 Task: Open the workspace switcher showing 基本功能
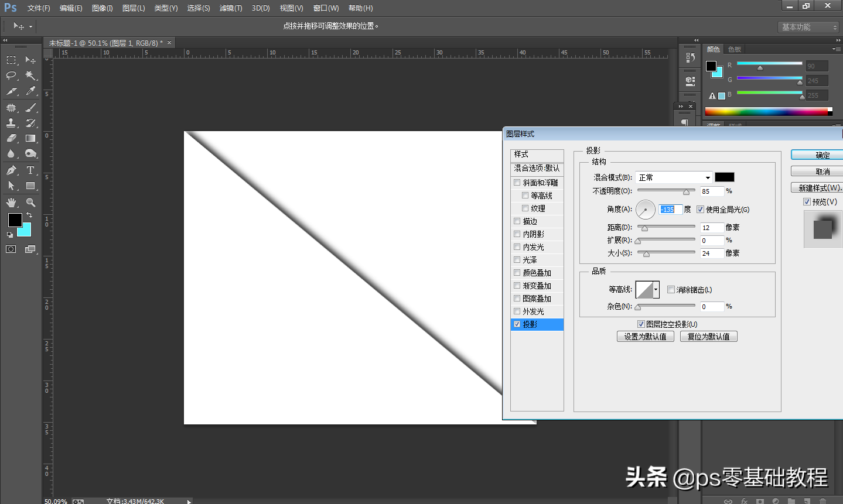pos(808,26)
